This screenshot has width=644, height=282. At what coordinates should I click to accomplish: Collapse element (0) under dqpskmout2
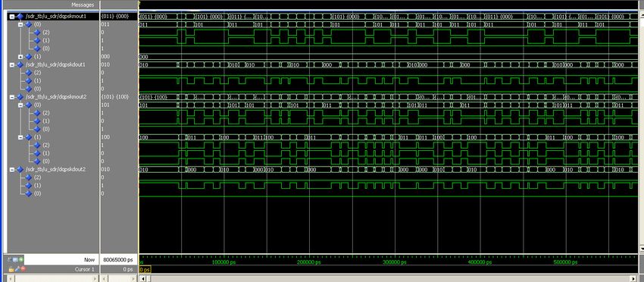[x=20, y=105]
